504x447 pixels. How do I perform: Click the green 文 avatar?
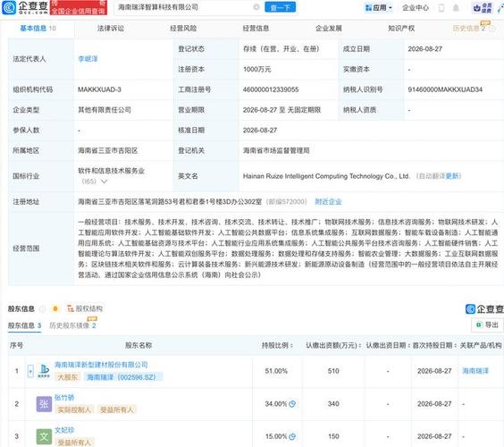coord(44,436)
